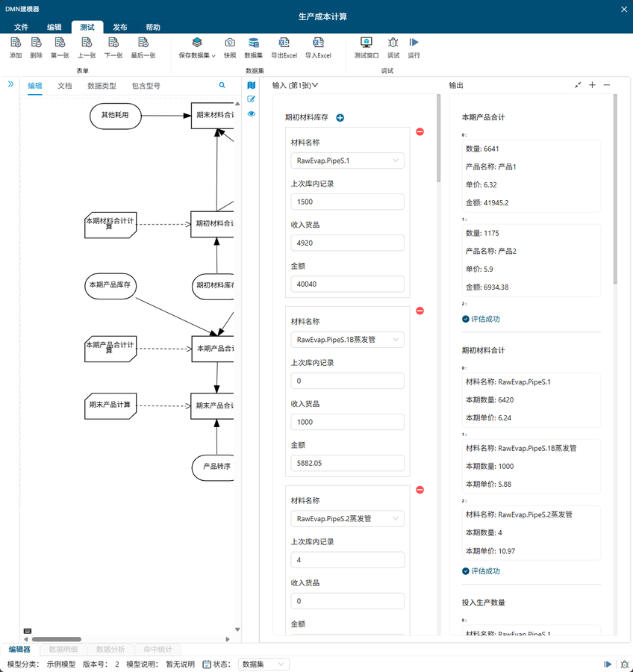Switch to the 数据类型 panel tab
633x672 pixels.
coord(102,86)
